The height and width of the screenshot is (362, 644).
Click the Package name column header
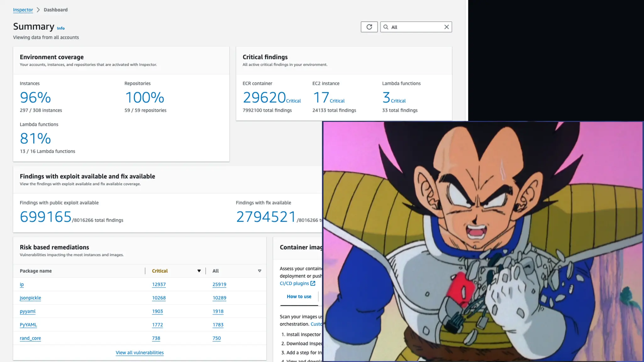36,271
